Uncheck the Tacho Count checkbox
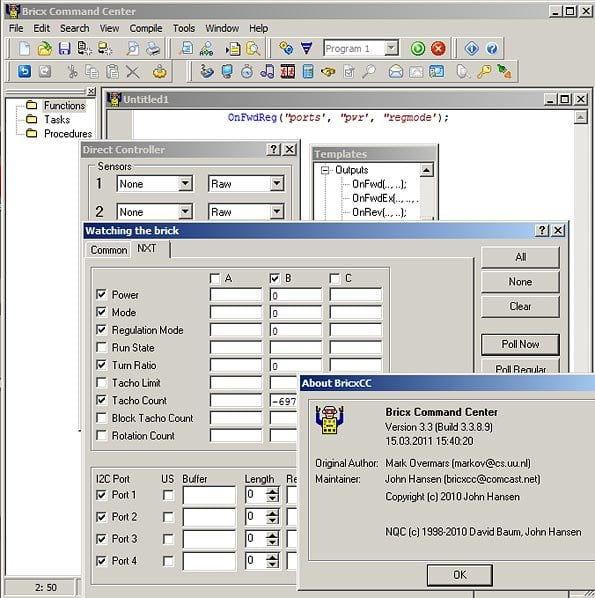Screen dimensions: 595x598 (x=101, y=400)
